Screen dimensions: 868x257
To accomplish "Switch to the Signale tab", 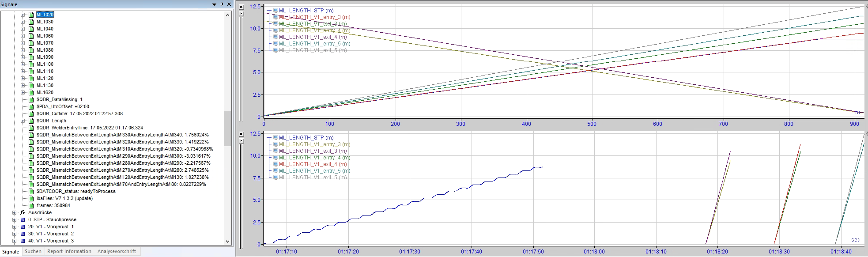I will click(11, 252).
